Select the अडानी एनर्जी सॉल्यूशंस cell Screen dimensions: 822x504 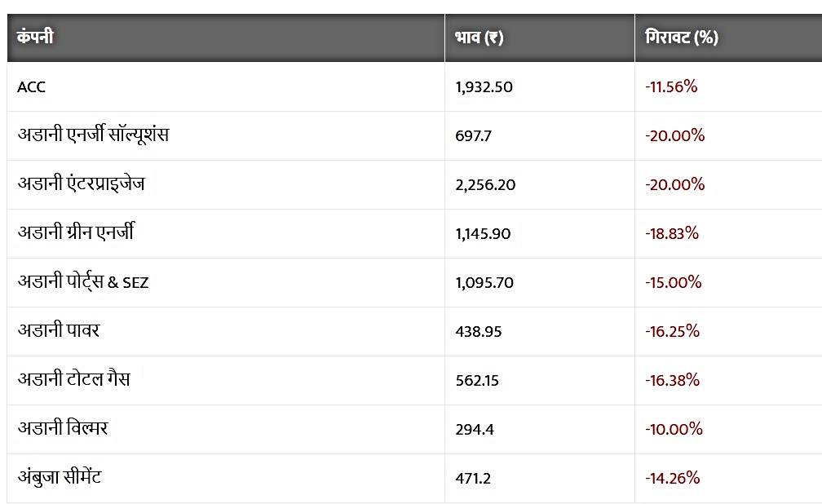[x=93, y=135]
